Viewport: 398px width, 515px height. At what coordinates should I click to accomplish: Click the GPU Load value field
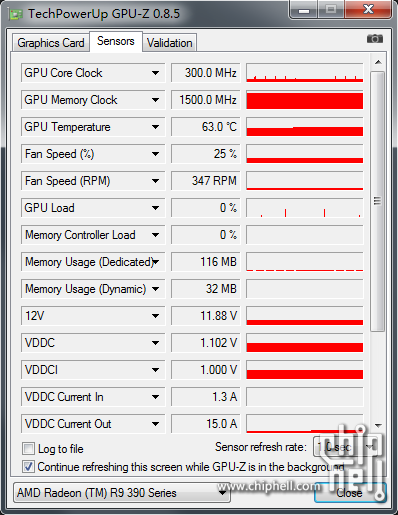pyautogui.click(x=206, y=208)
